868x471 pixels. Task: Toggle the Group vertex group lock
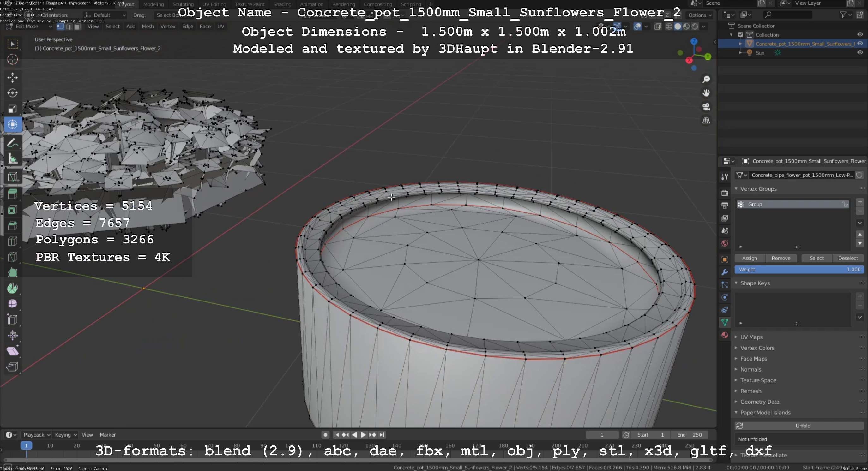845,204
